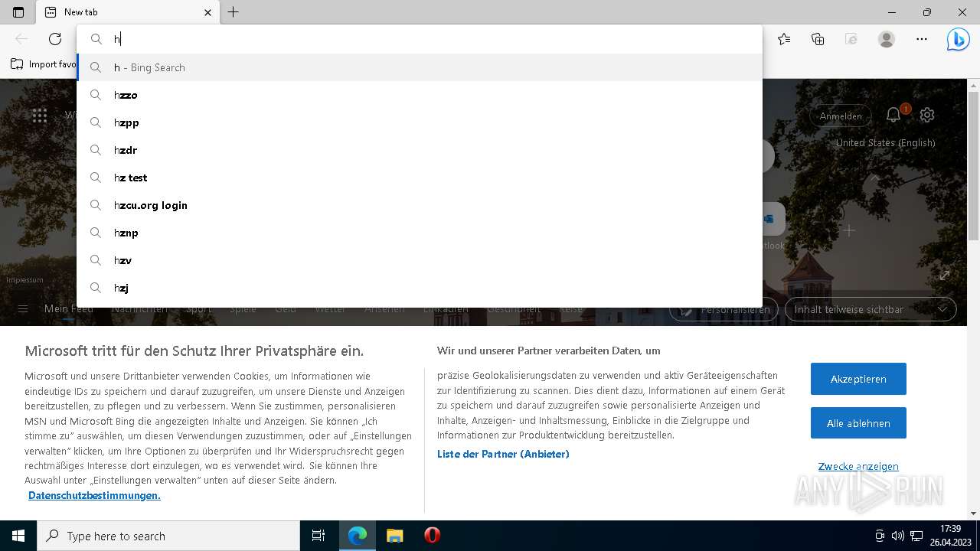Click the Anmelden sign-in button
The image size is (980, 551).
(841, 116)
